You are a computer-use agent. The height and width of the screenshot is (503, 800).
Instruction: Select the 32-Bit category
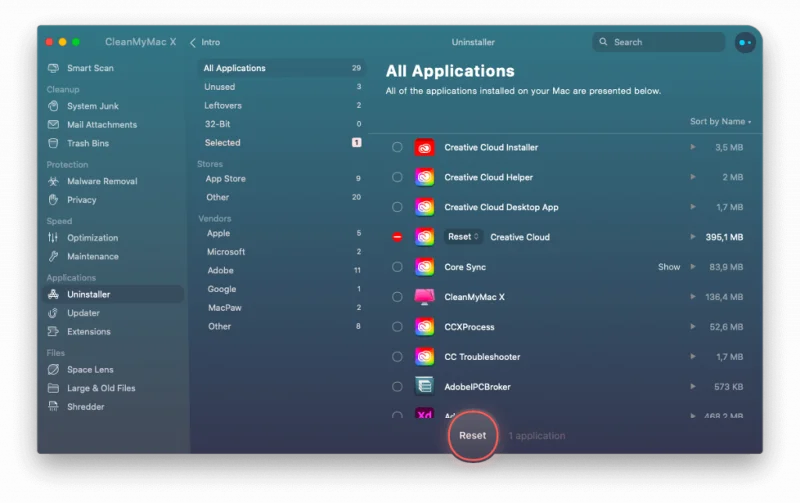point(282,124)
